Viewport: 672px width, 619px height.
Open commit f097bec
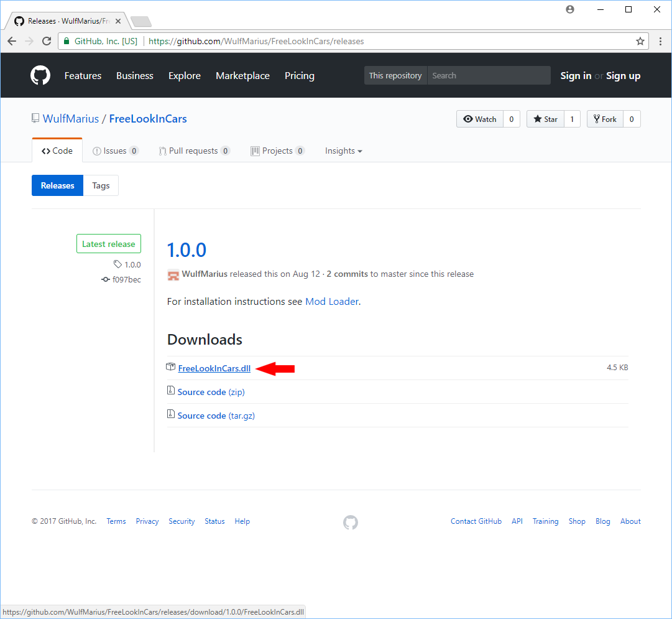tap(126, 280)
